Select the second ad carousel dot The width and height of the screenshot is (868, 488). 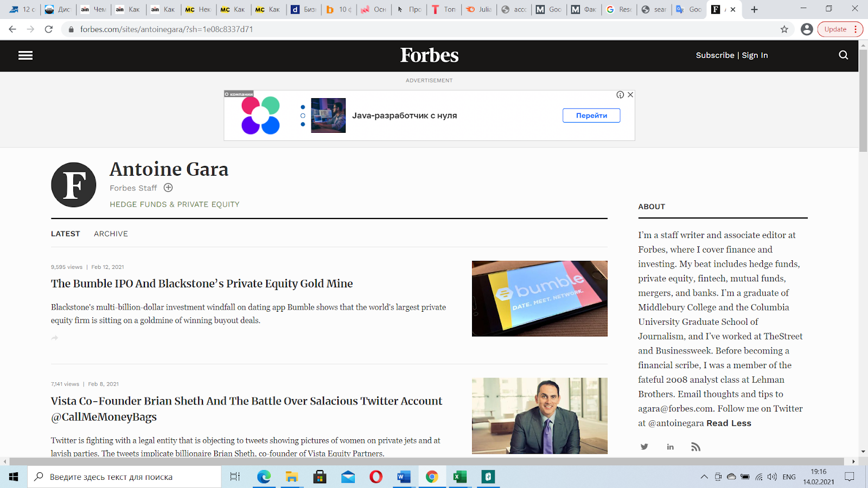[303, 115]
